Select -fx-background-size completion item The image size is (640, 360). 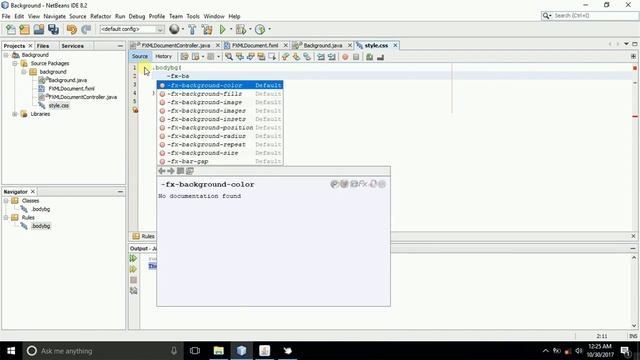click(220, 153)
